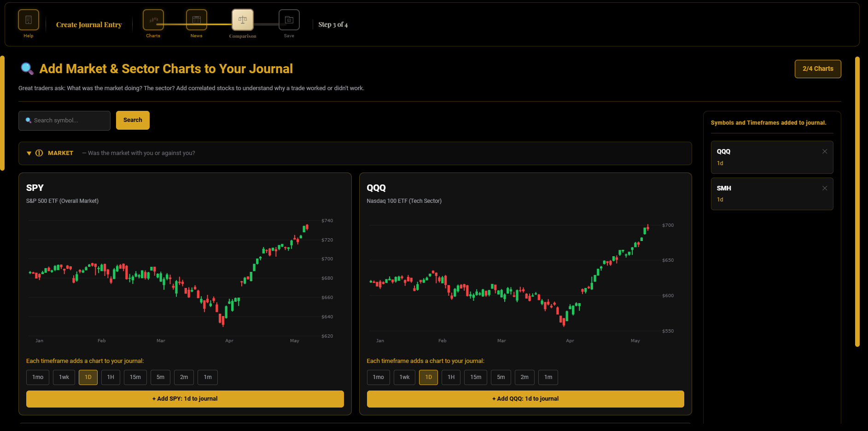
Task: Click the magnifying glass icon by page title
Action: 27,69
